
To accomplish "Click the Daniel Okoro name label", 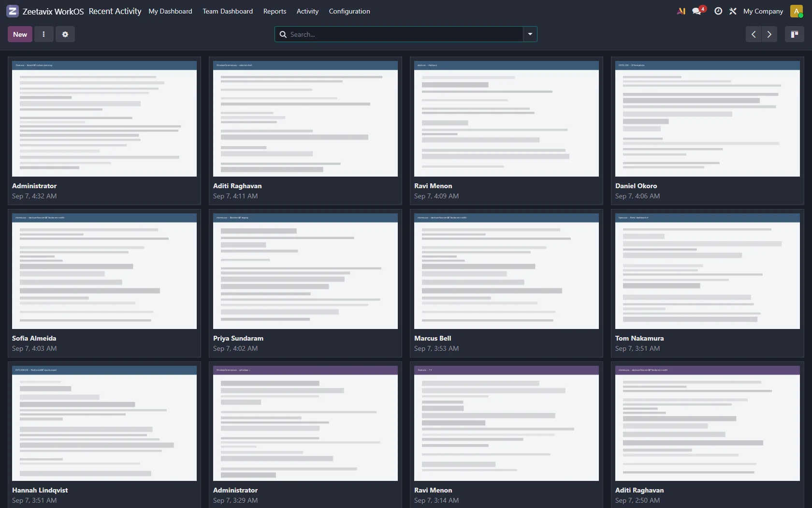I will [636, 186].
